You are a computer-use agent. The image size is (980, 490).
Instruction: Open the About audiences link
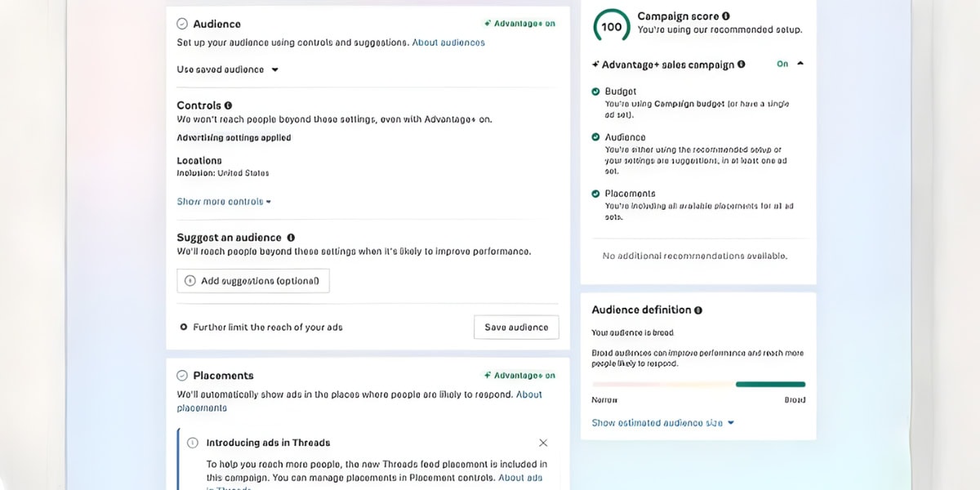pos(448,42)
